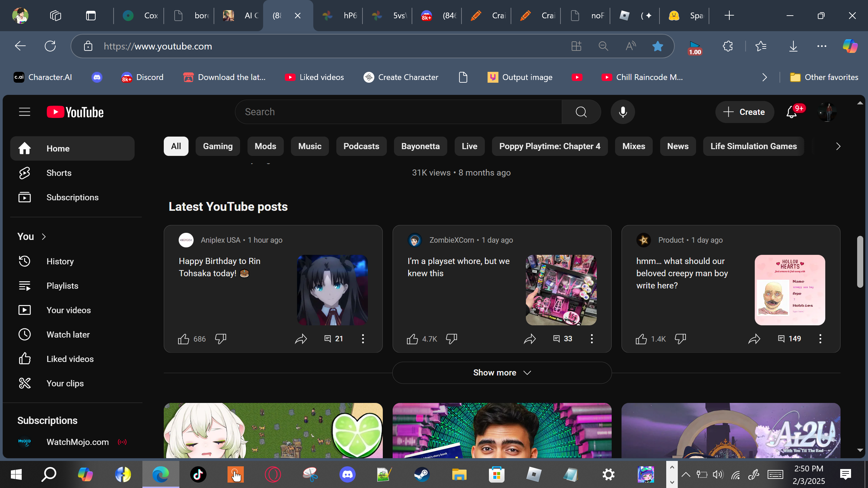Open the Hollow Hearts post image
The height and width of the screenshot is (488, 868).
(790, 290)
